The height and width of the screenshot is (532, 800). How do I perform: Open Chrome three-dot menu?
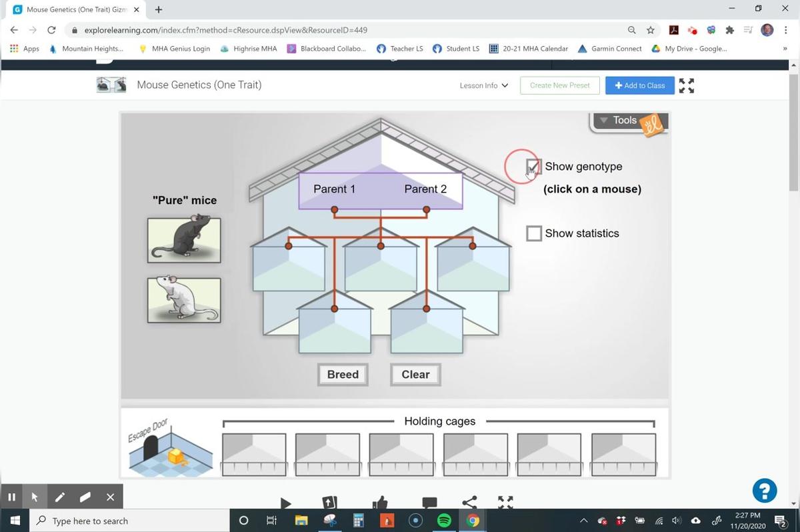click(x=787, y=30)
